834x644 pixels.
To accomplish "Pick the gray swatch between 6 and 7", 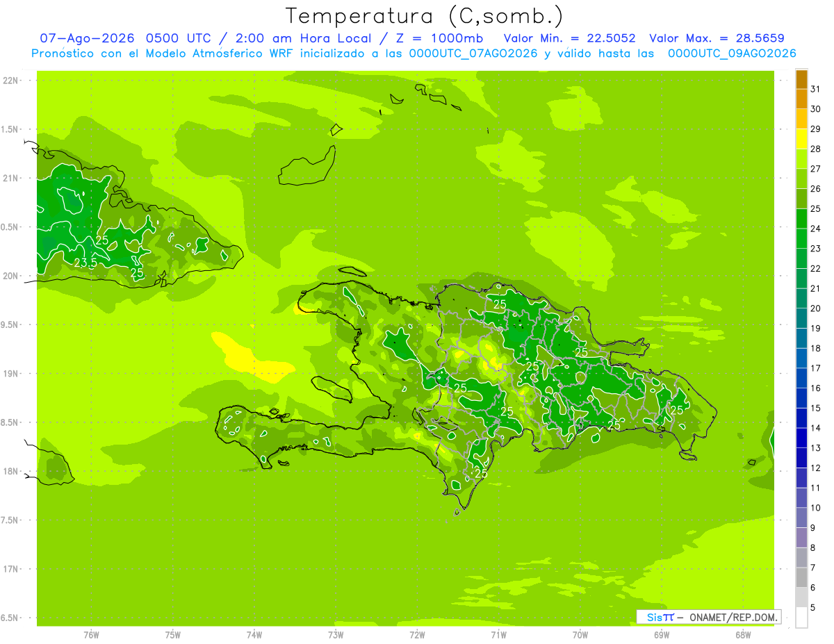I will (x=801, y=577).
